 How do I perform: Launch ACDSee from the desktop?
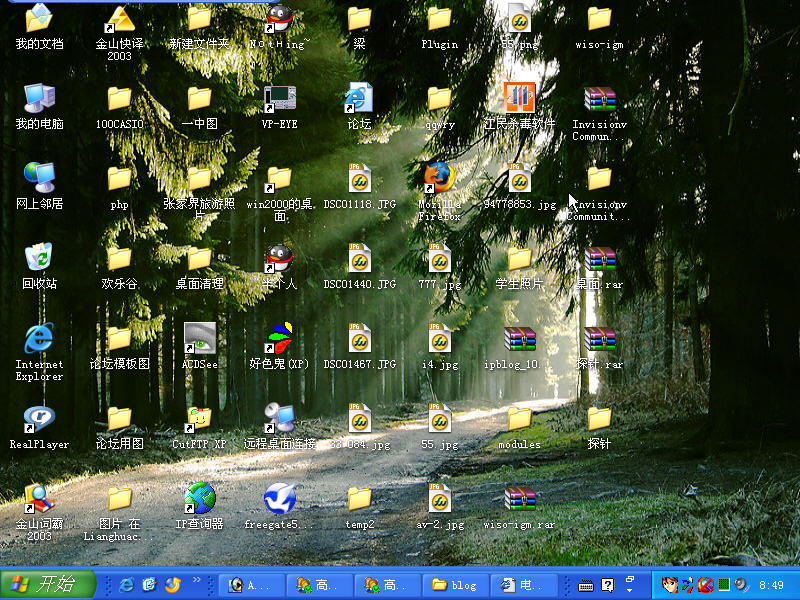(x=199, y=340)
